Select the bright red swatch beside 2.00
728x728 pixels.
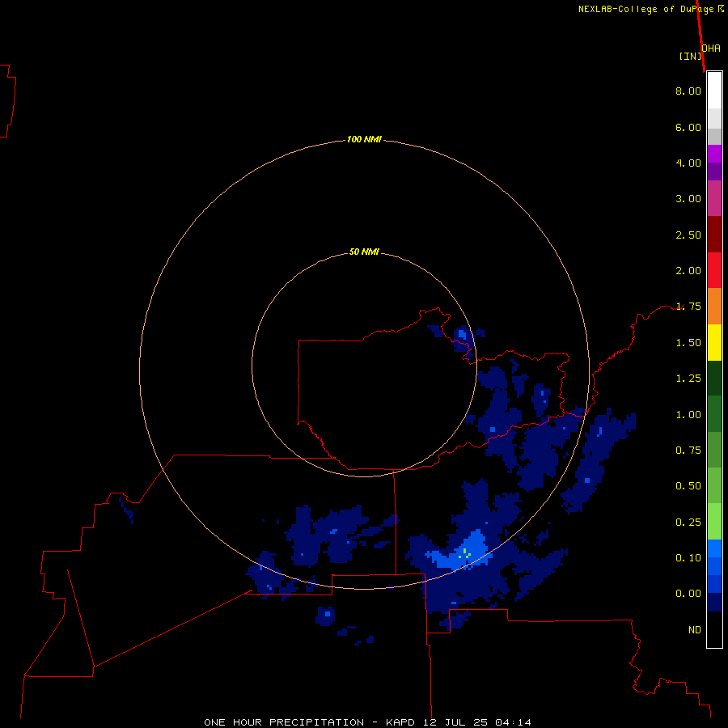pos(714,270)
